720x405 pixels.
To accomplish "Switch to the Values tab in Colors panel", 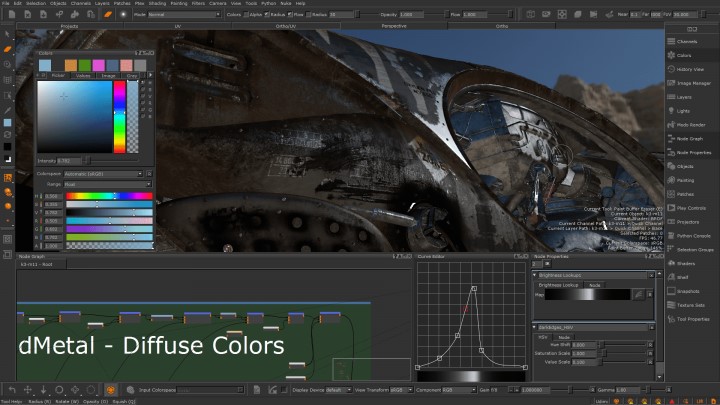I will 83,75.
